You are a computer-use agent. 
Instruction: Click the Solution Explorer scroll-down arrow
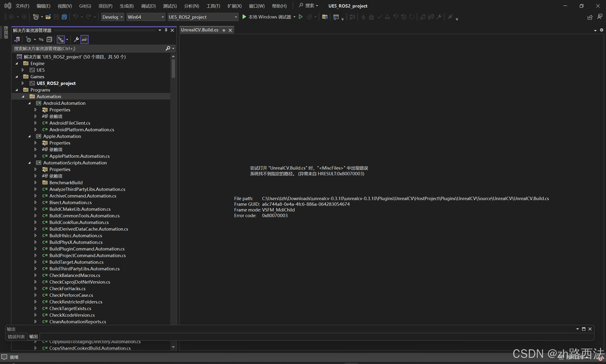[x=173, y=347]
